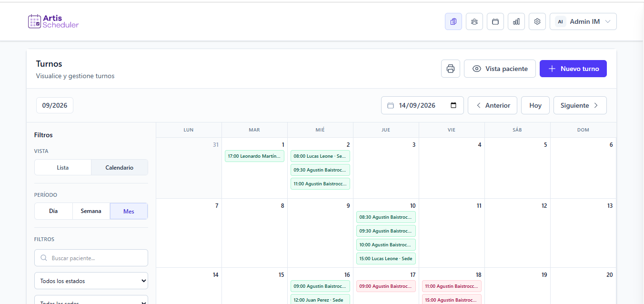
Task: Select day 3 calendar cell
Action: 386,168
